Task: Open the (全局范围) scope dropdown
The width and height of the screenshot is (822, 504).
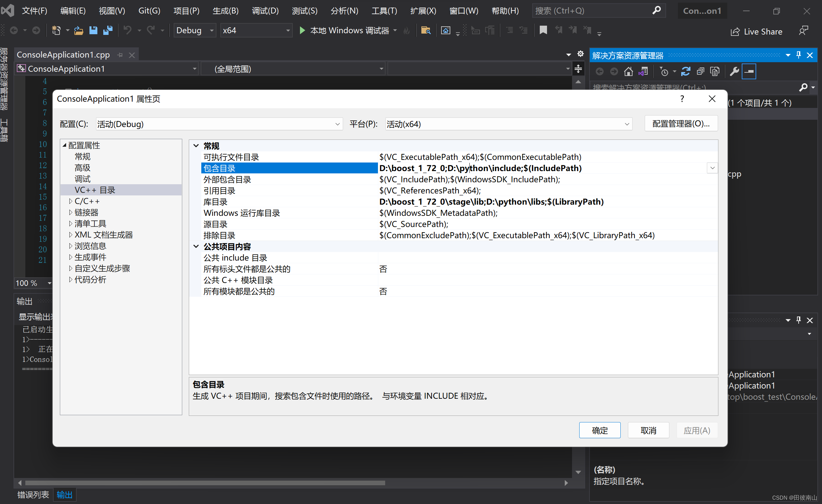Action: (293, 69)
